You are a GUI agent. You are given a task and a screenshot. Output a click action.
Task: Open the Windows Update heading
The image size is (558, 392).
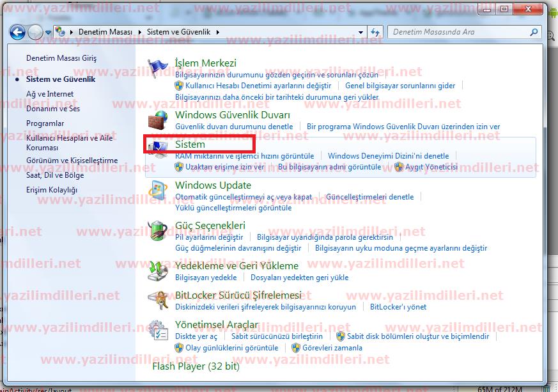(213, 185)
